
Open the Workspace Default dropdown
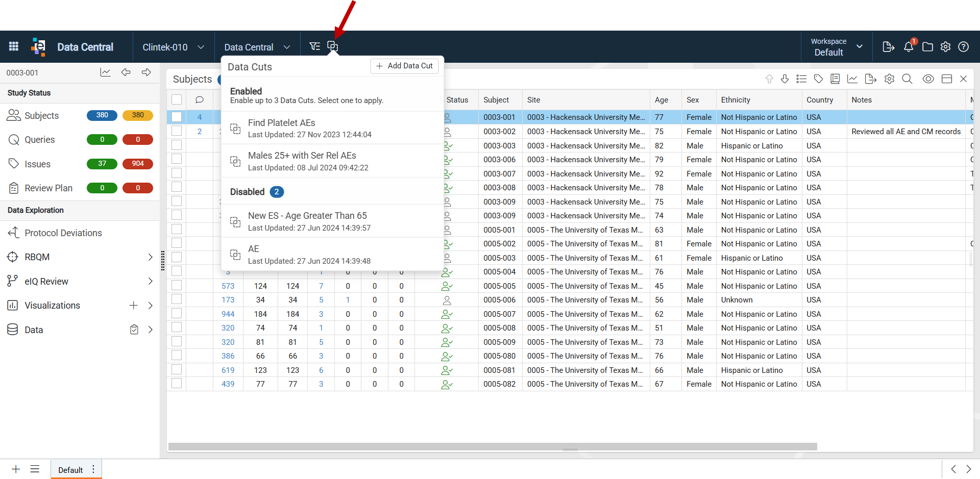837,47
